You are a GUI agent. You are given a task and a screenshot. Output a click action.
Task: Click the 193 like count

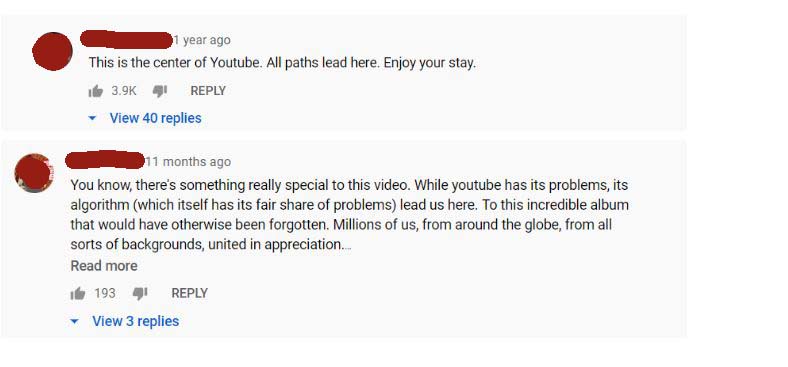click(105, 293)
